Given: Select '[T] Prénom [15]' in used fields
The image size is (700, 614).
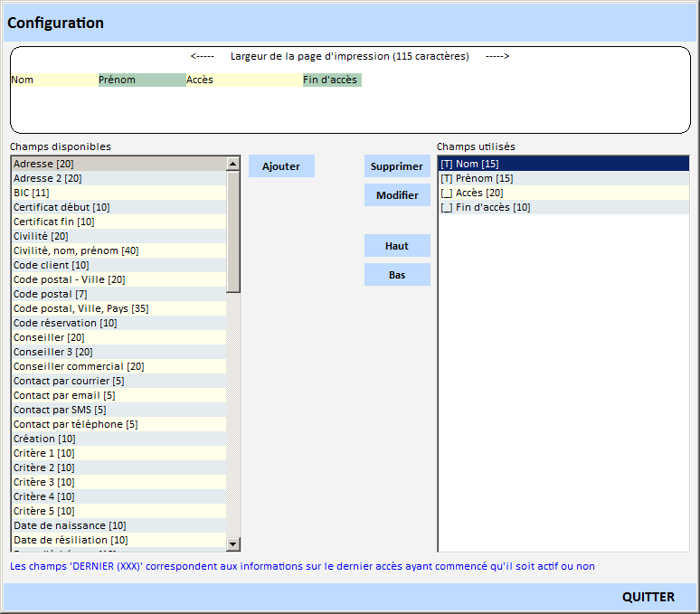Looking at the screenshot, I should click(563, 178).
